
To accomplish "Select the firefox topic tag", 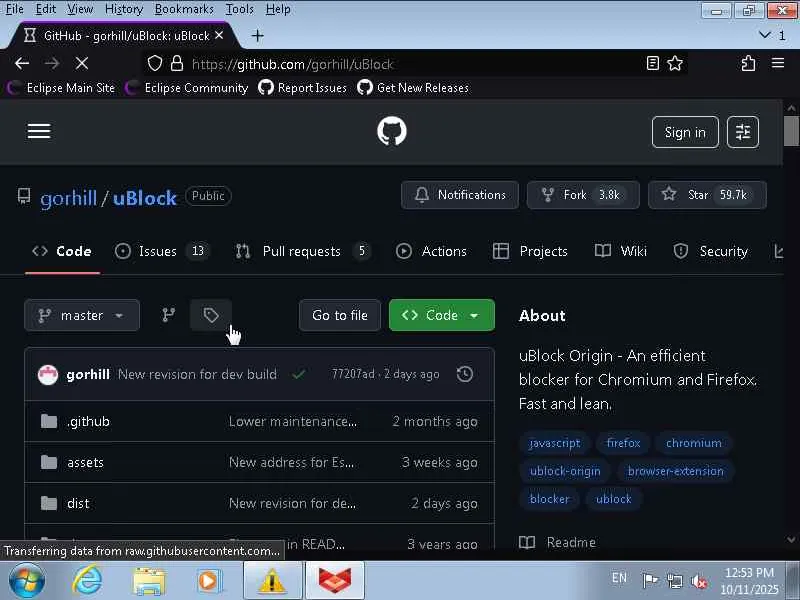I will (623, 443).
